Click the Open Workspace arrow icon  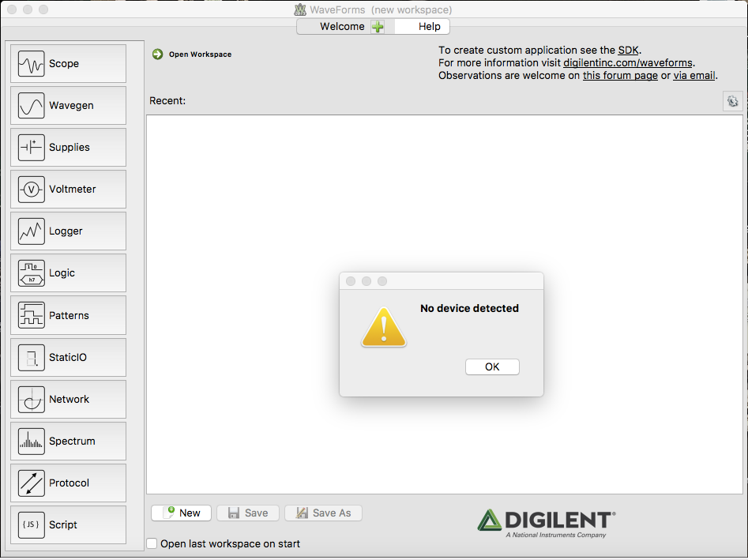click(157, 54)
